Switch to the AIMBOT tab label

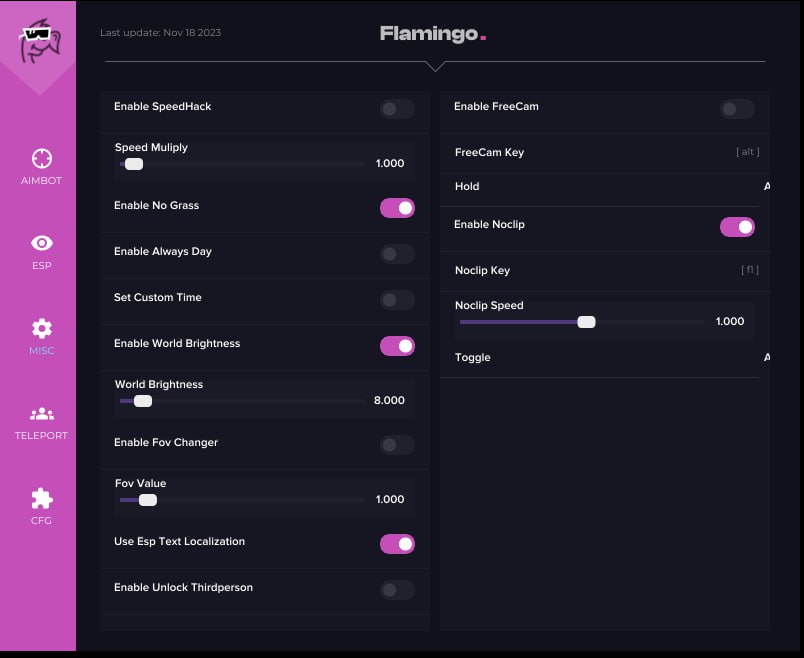coord(41,181)
